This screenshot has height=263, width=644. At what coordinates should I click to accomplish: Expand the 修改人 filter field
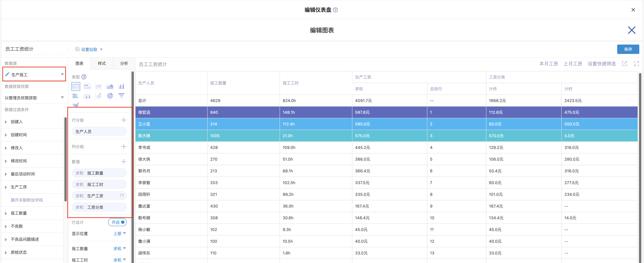tap(6, 148)
